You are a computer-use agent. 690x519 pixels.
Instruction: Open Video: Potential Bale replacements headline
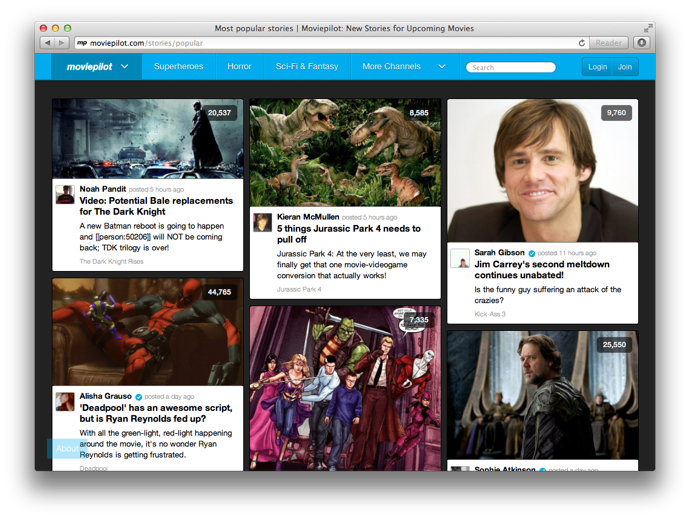tap(156, 206)
